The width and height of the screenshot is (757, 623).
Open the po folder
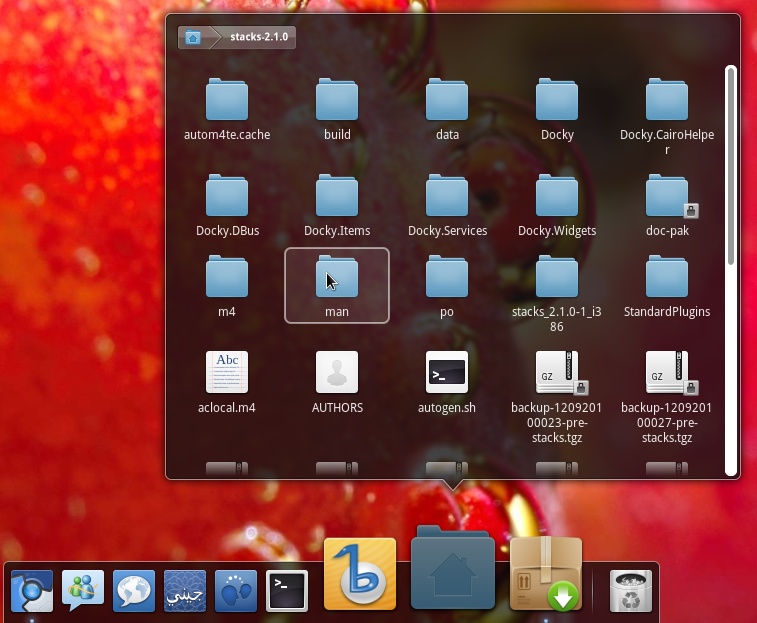447,286
